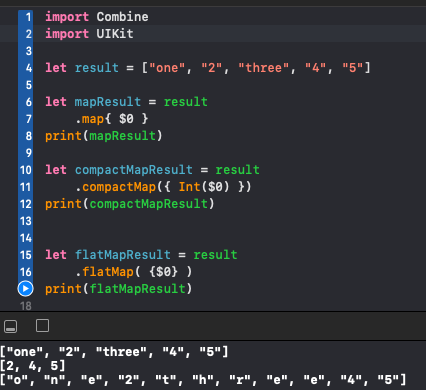Click 'flatMapResult' declaration on line 15
Screen dimensions: 426x390
pyautogui.click(x=123, y=255)
